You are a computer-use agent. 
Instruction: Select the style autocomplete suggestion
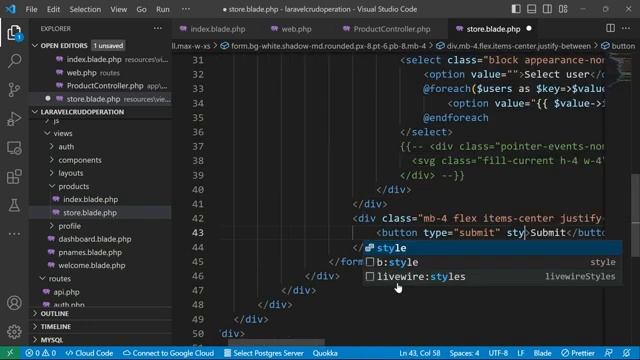coord(493,248)
